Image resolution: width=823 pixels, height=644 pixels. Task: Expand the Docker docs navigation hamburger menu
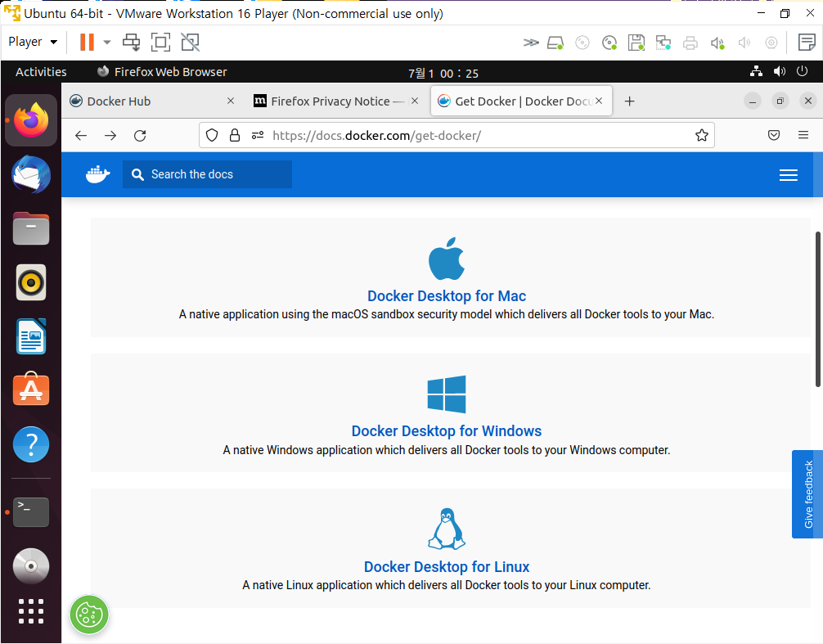click(789, 175)
